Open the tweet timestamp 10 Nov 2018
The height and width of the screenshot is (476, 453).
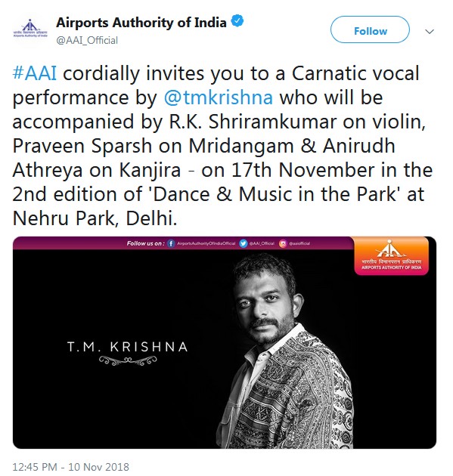click(x=71, y=467)
